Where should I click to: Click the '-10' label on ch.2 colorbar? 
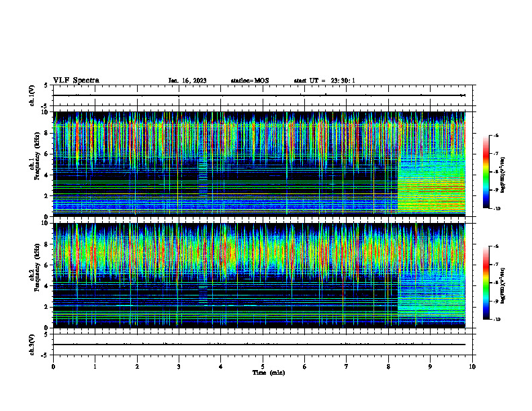(496, 319)
